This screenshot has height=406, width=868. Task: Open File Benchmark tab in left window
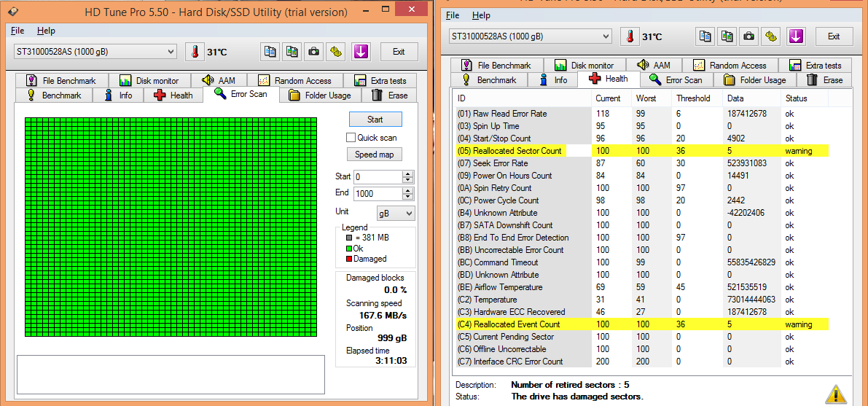[x=62, y=80]
